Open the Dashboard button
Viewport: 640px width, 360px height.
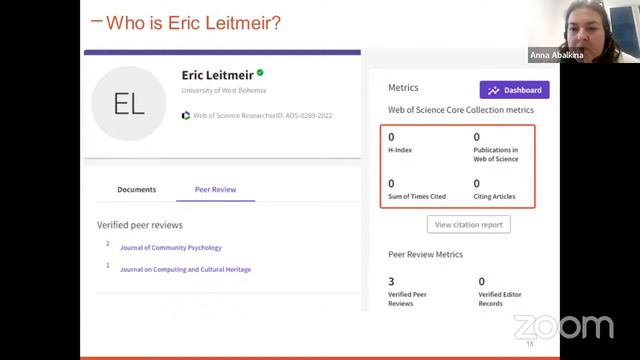[514, 90]
